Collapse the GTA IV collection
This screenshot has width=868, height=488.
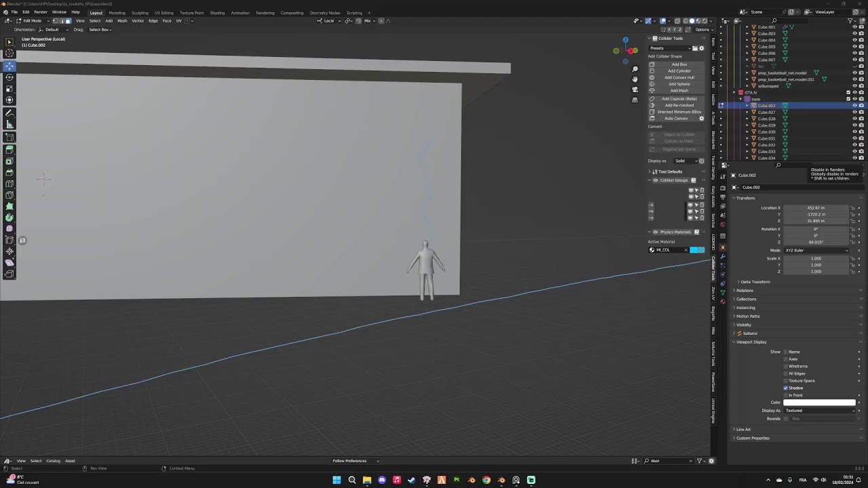(x=734, y=92)
